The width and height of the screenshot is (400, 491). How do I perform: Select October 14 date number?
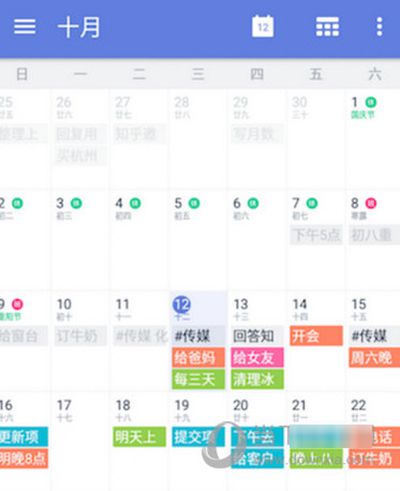[x=299, y=304]
